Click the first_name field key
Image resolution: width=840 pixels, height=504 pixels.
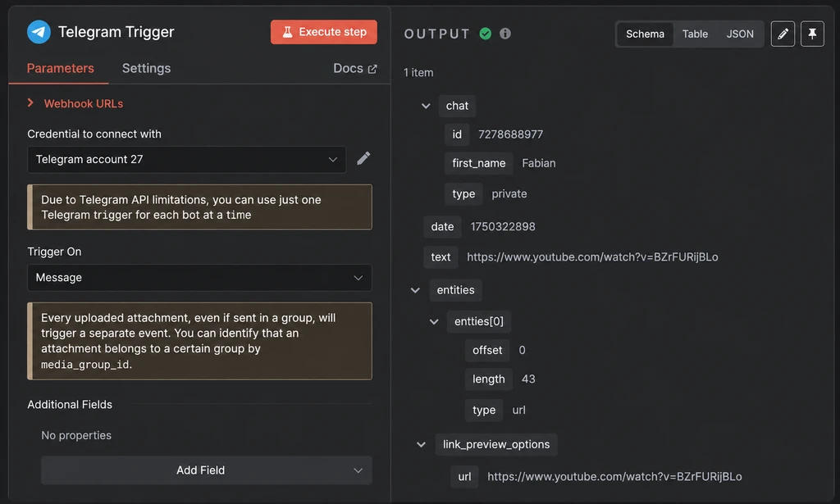pos(478,163)
